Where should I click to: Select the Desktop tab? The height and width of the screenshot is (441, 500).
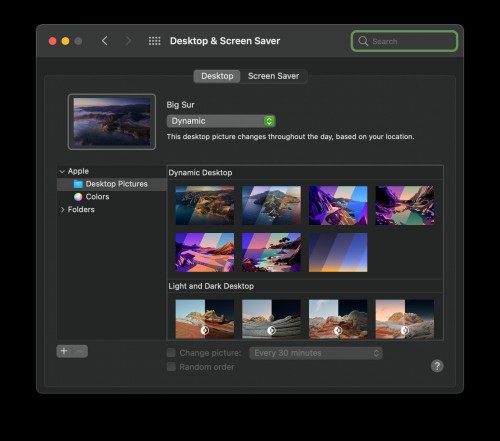point(217,76)
